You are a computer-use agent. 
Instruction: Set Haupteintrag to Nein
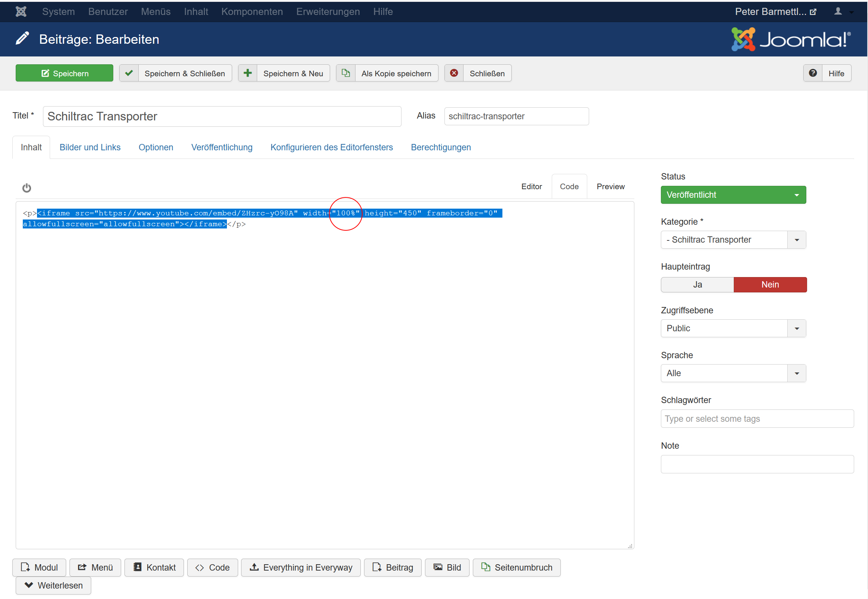770,285
